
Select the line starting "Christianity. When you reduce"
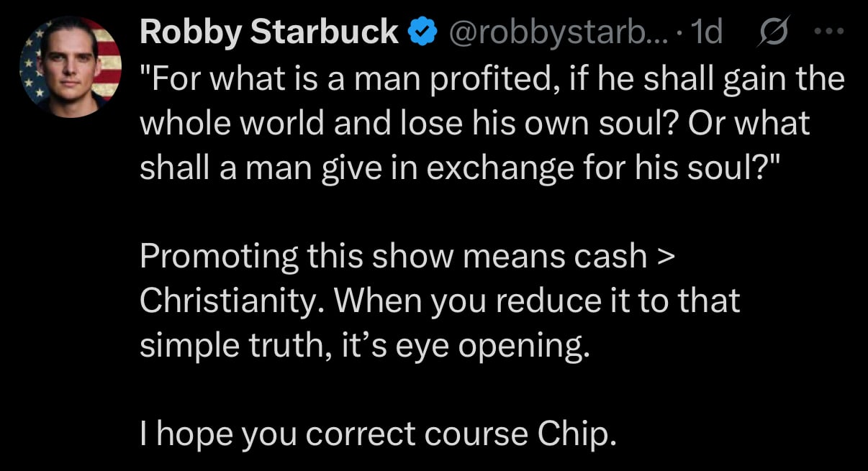click(439, 301)
